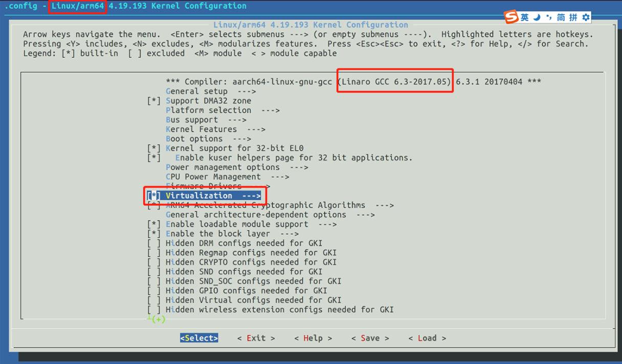
Task: Toggle the 英 English mode icon
Action: coord(525,17)
